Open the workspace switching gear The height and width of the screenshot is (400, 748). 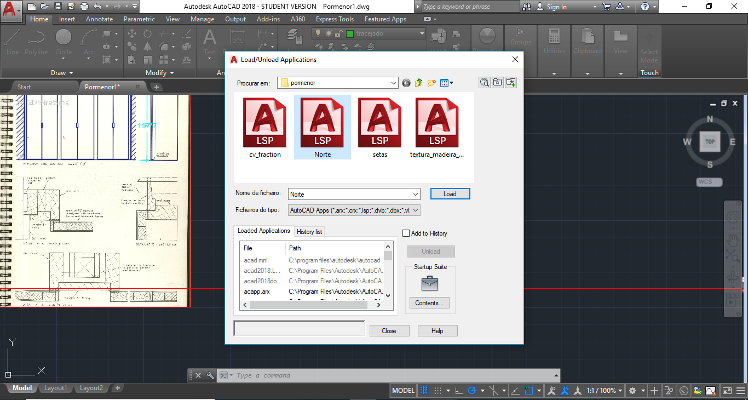pyautogui.click(x=633, y=390)
